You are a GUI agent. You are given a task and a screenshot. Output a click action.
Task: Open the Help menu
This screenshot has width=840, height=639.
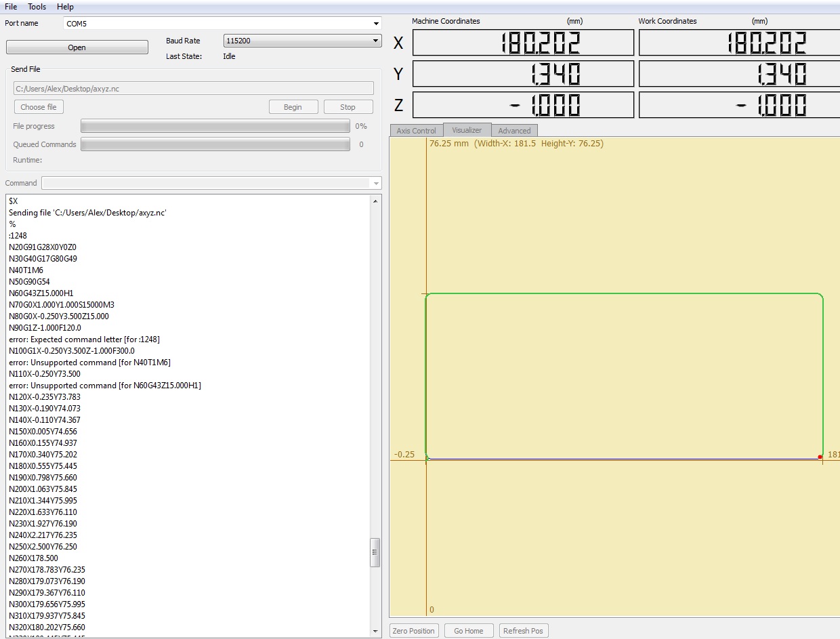(x=65, y=7)
